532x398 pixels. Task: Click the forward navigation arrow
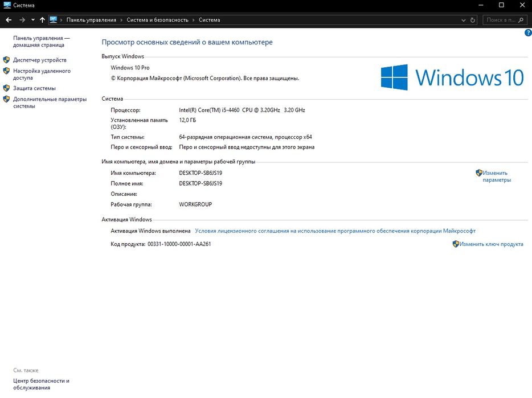(x=22, y=20)
